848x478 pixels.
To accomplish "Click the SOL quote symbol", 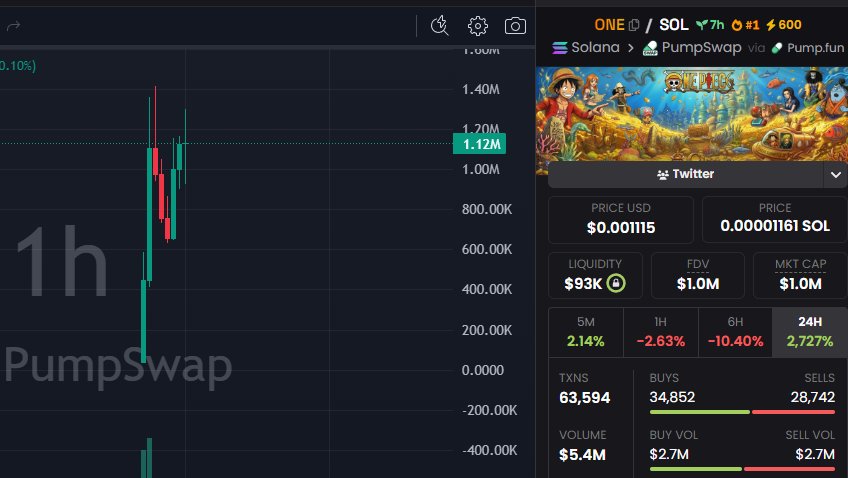I will [674, 25].
